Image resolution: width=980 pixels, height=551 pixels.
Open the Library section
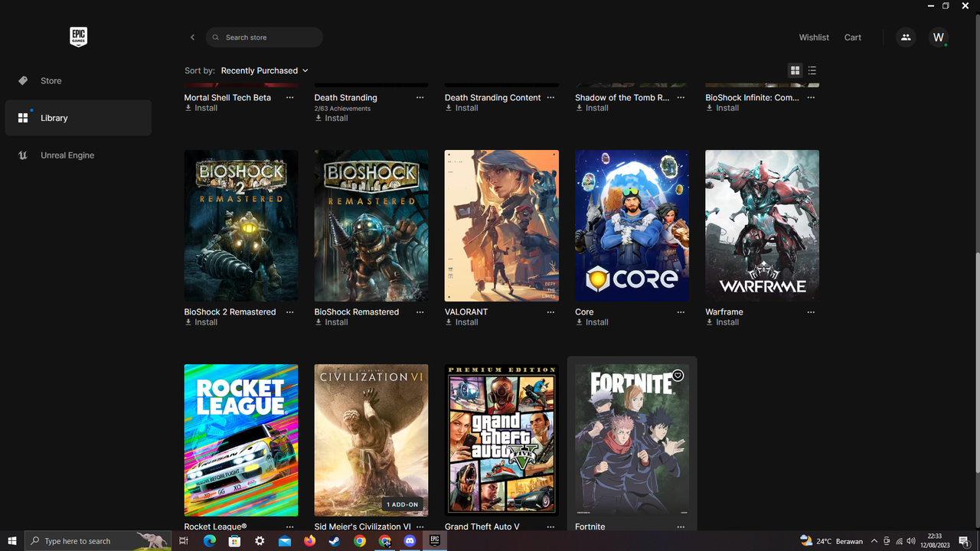(x=78, y=118)
